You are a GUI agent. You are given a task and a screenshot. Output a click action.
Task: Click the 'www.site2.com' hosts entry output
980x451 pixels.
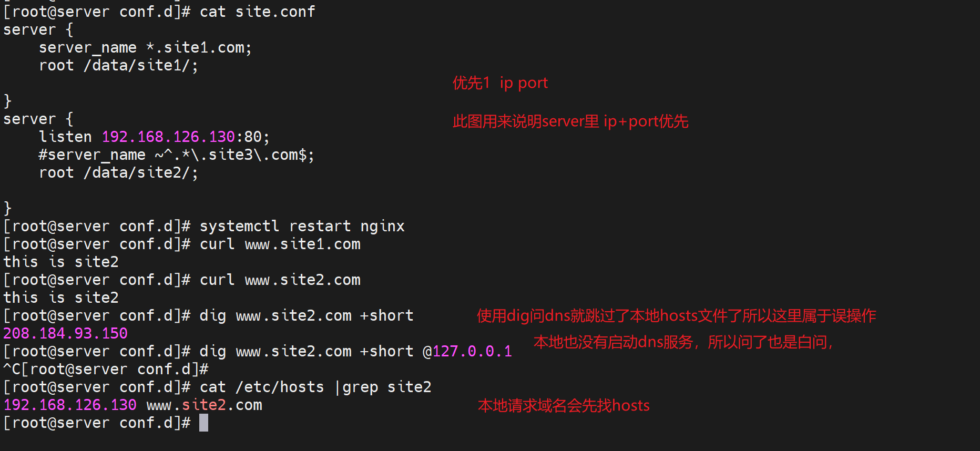204,405
